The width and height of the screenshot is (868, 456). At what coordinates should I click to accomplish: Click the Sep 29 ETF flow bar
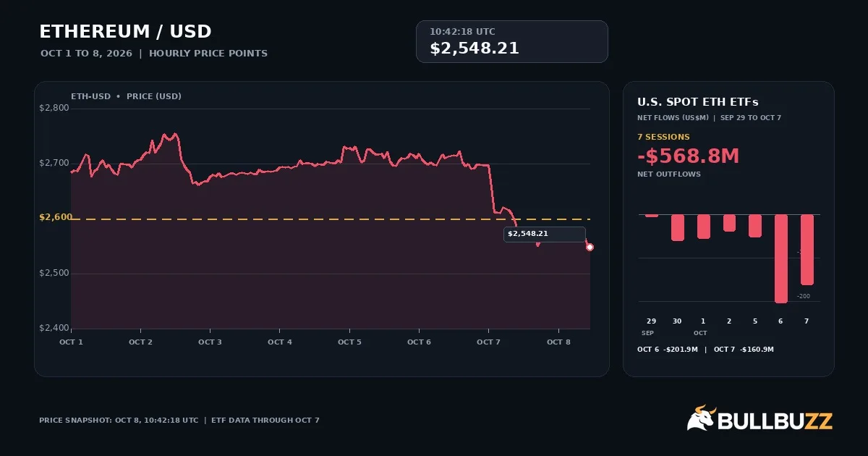click(x=652, y=216)
